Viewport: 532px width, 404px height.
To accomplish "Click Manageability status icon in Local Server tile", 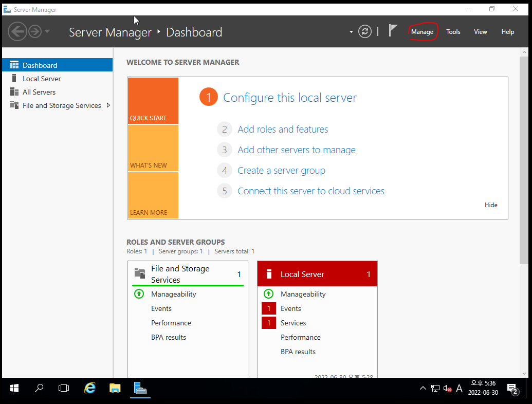I will pyautogui.click(x=268, y=294).
